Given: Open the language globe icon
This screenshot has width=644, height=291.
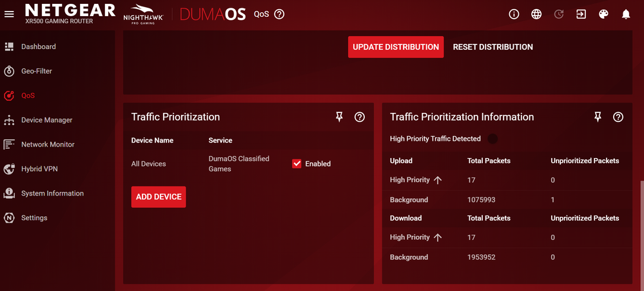Looking at the screenshot, I should click(x=536, y=14).
